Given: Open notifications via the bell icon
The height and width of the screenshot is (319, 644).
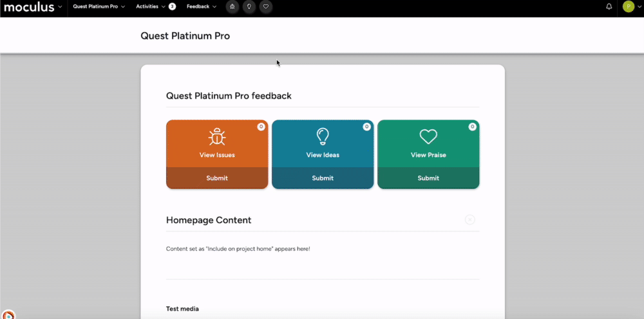Looking at the screenshot, I should [x=609, y=6].
